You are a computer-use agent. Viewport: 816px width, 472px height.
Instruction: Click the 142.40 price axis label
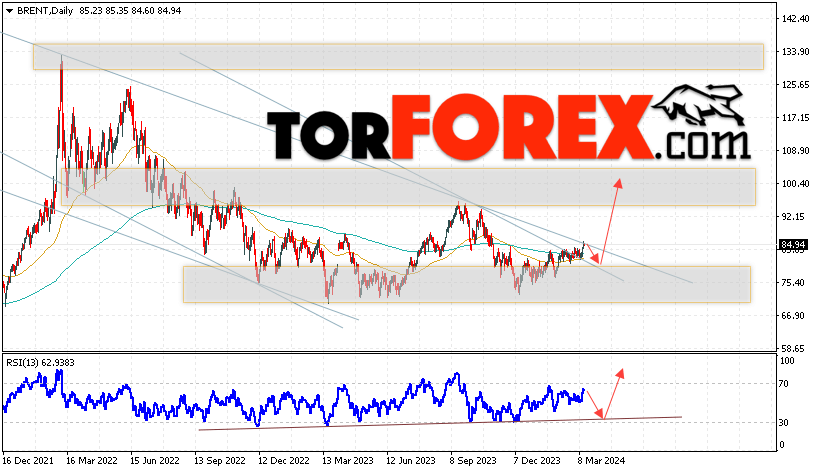click(796, 19)
